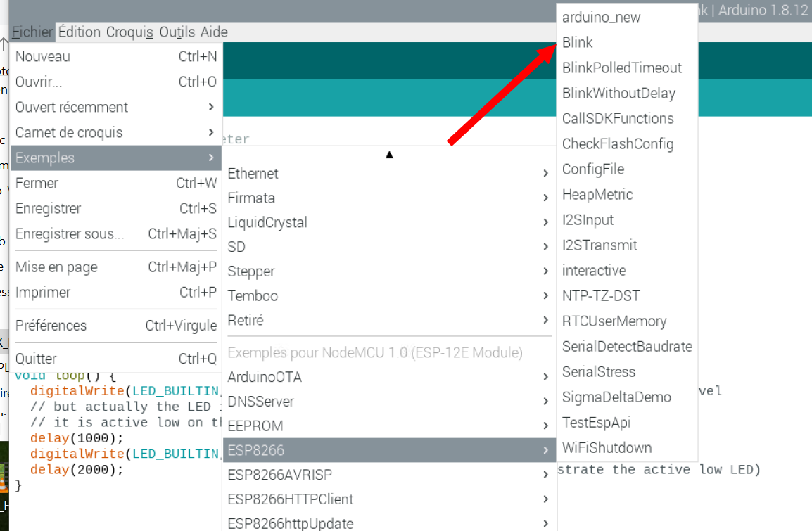Open the Croquis menu
This screenshot has width=812, height=531.
click(x=129, y=32)
